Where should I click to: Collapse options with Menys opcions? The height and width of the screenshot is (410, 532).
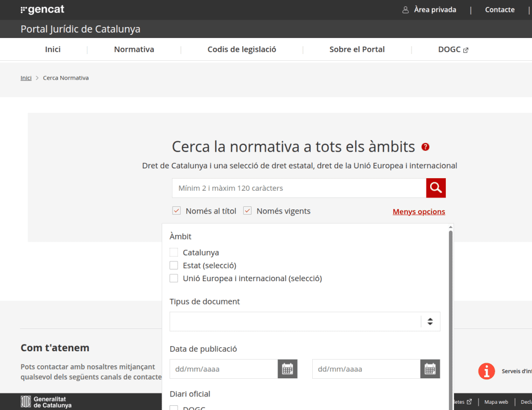click(x=419, y=211)
